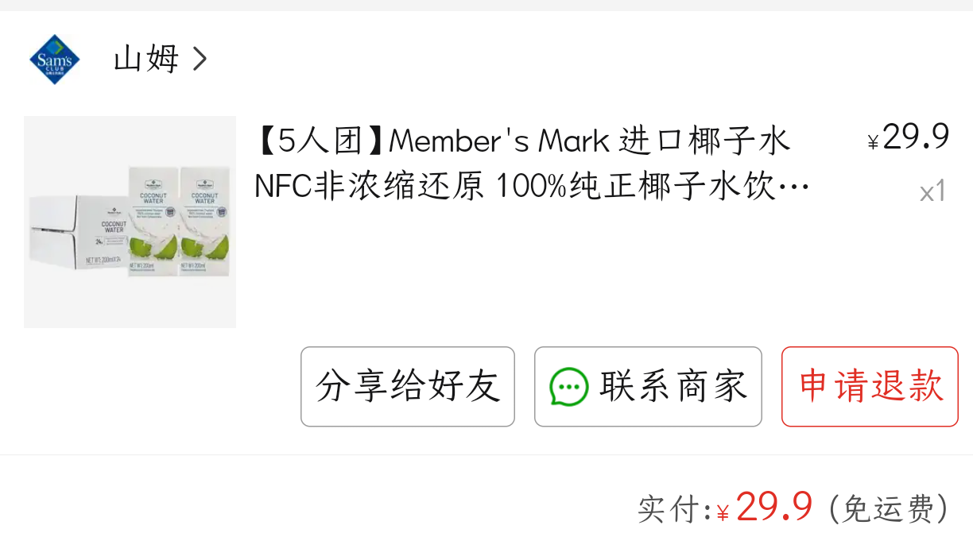Click the green WeChat chat bubble icon
The height and width of the screenshot is (560, 973).
[x=569, y=388]
